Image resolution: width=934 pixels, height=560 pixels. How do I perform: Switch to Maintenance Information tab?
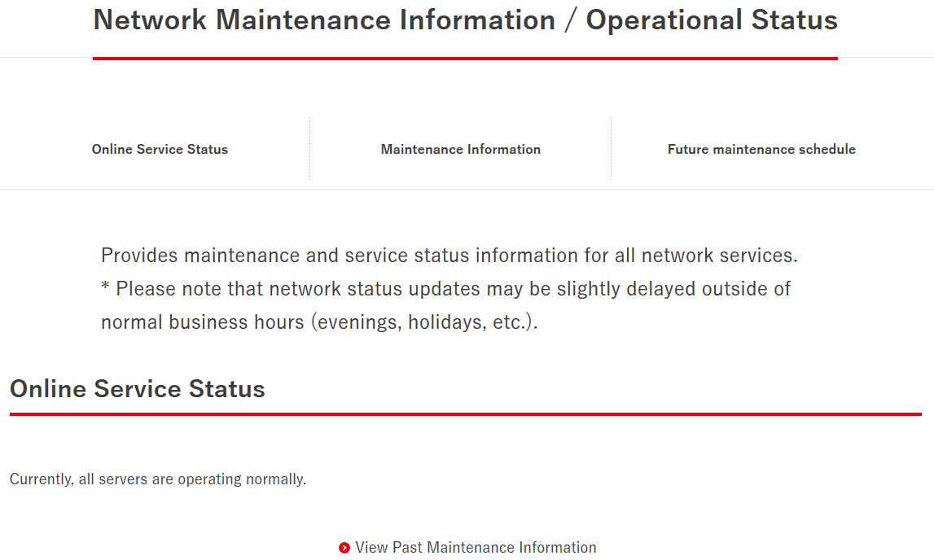[460, 149]
